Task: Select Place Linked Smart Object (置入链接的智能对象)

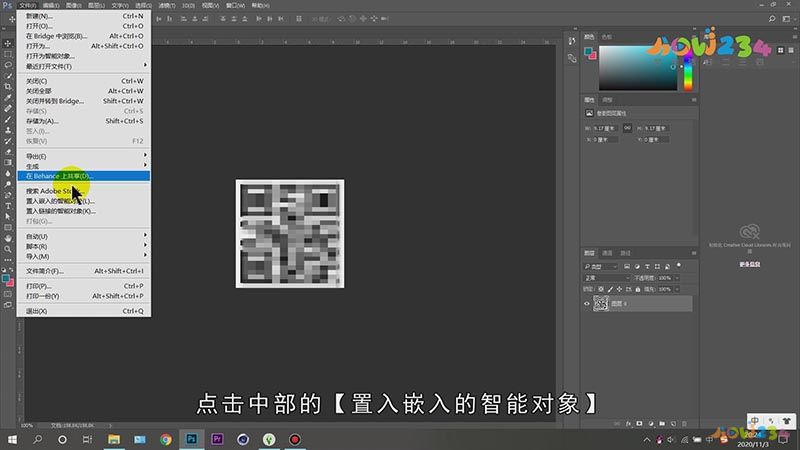Action: 84,211
